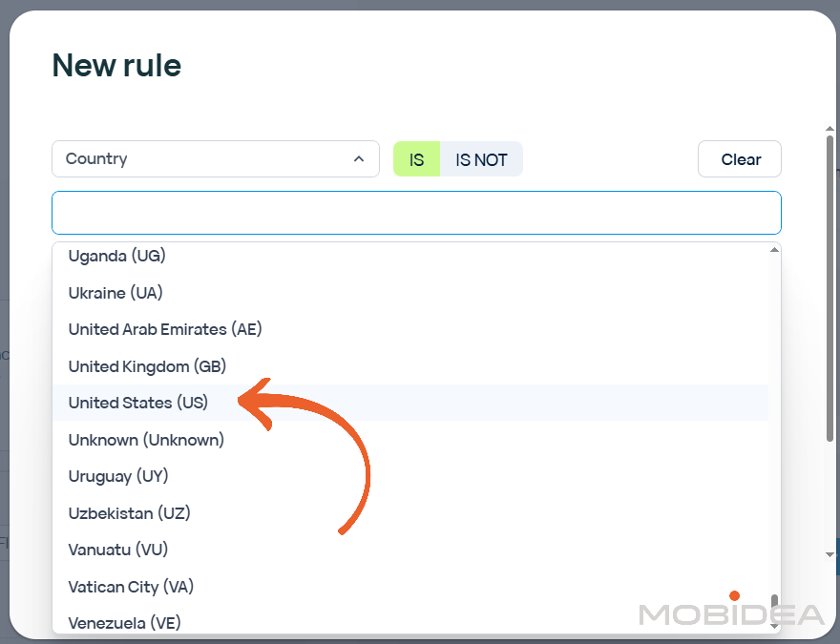
Task: Switch condition to IS NOT
Action: [x=481, y=159]
